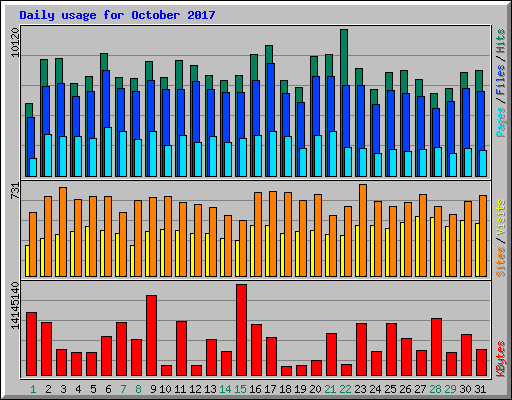512x400 pixels.
Task: Click day 10 on the date axis
Action: [x=165, y=389]
